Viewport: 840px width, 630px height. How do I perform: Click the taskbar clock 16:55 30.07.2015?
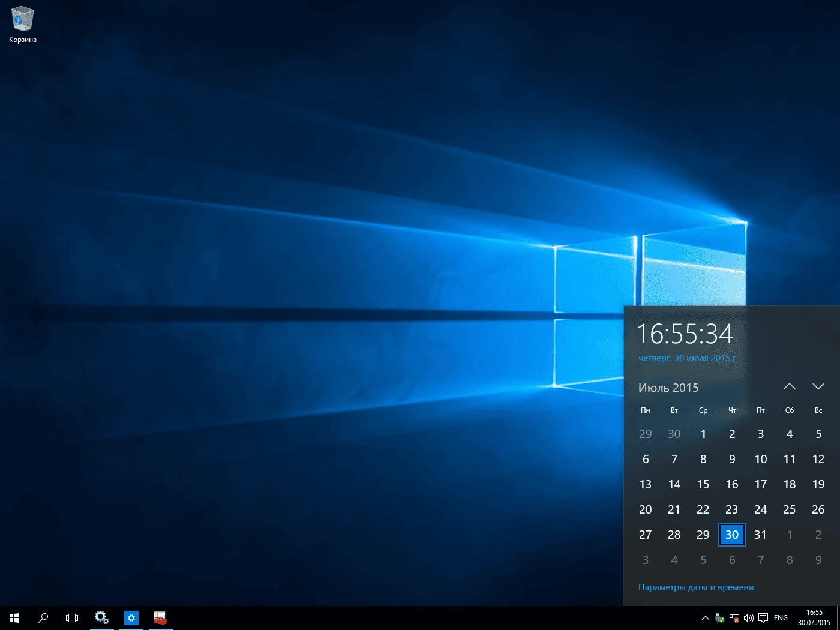tap(814, 617)
